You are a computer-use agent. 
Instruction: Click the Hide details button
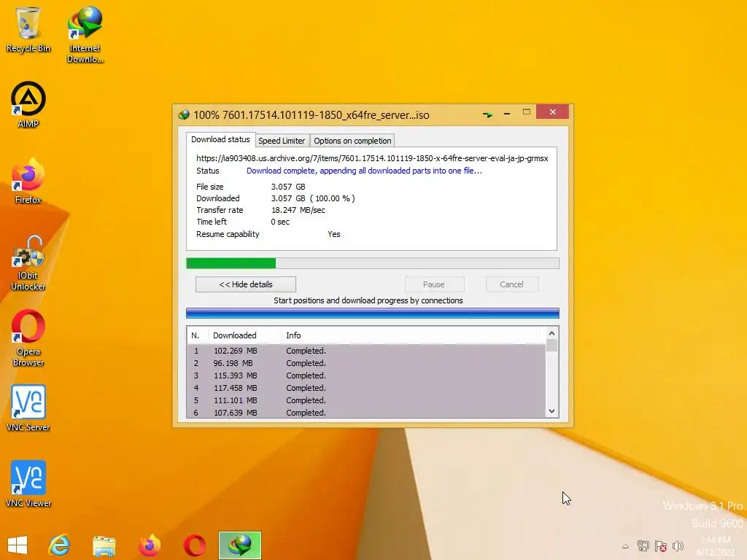(246, 284)
